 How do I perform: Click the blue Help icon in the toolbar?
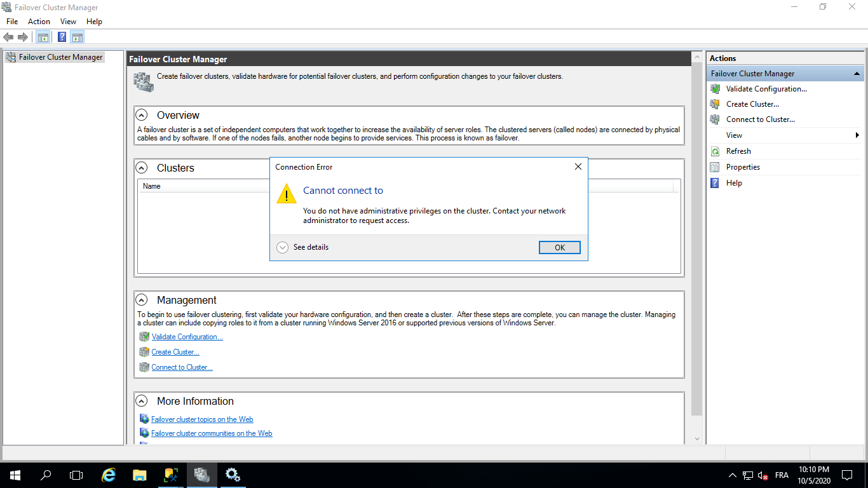coord(62,37)
